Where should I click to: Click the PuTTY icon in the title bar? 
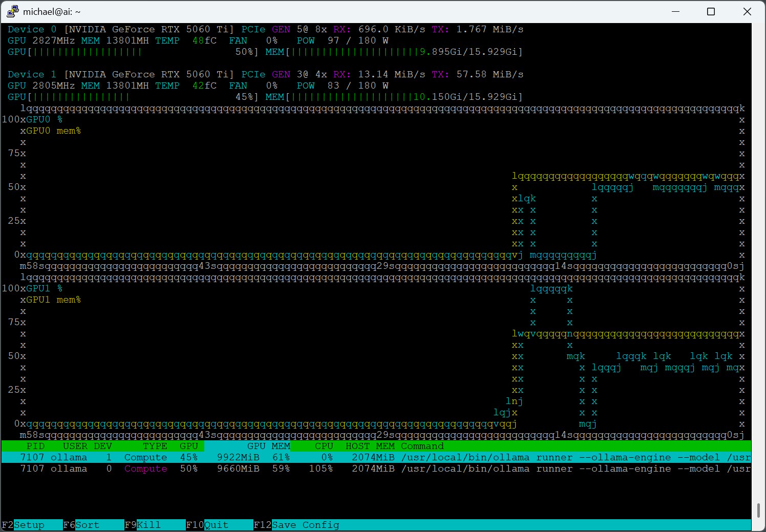click(13, 11)
